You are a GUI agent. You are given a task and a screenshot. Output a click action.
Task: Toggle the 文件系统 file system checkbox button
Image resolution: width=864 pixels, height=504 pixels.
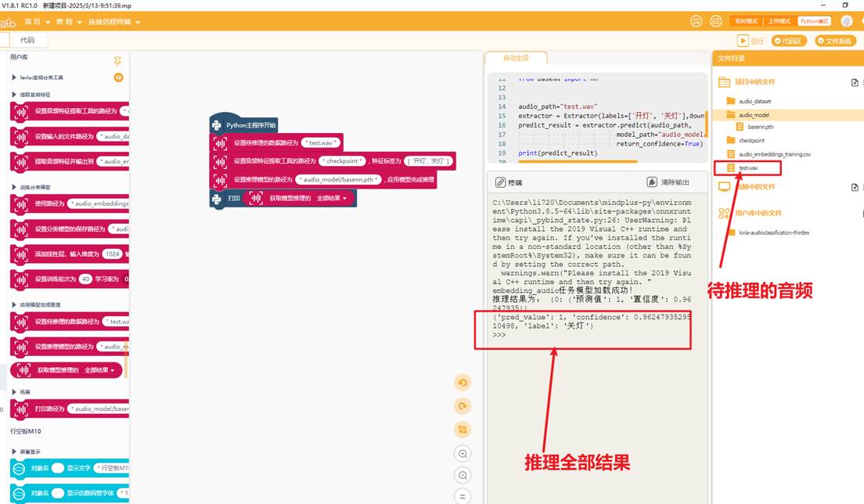tap(836, 41)
